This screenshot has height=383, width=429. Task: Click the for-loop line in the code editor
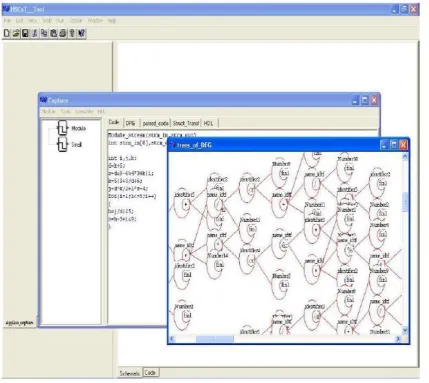coord(132,196)
